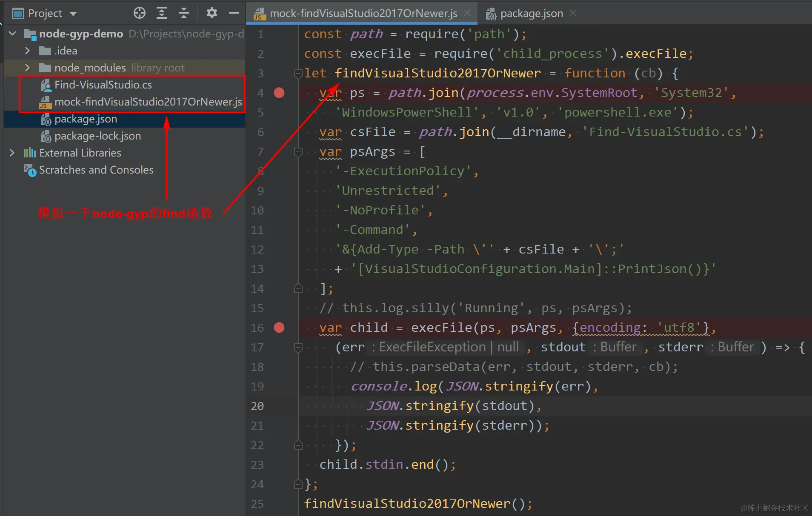Click 'child_process' string on line 2
This screenshot has height=516, width=812.
tap(553, 54)
